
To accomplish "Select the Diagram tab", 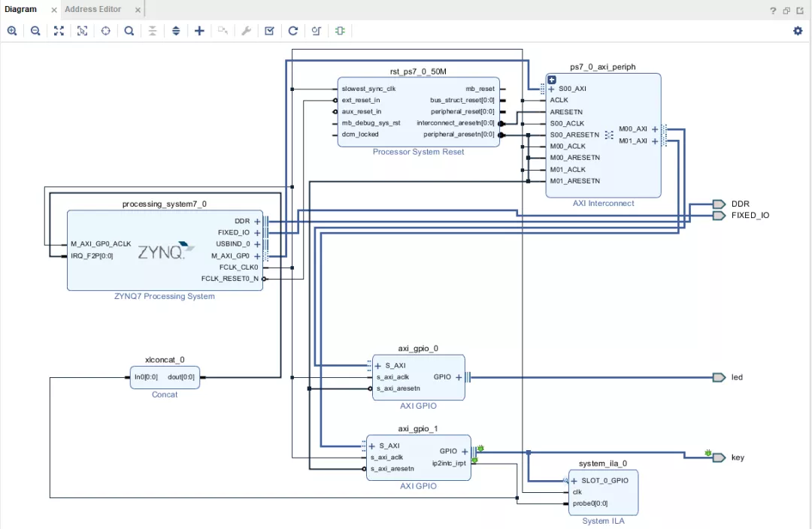I will pyautogui.click(x=20, y=9).
